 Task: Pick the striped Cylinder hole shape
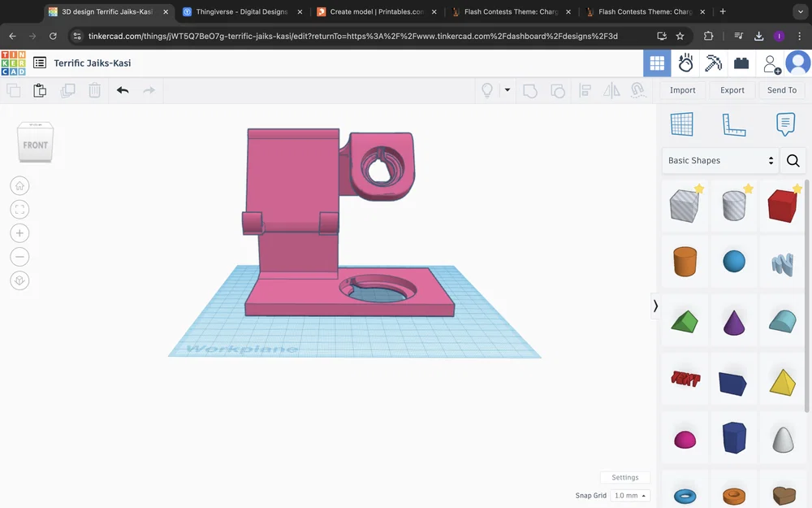click(x=734, y=206)
